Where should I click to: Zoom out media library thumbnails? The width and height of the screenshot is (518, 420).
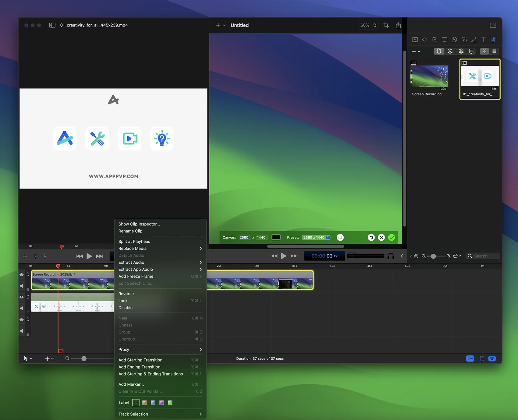pyautogui.click(x=424, y=256)
